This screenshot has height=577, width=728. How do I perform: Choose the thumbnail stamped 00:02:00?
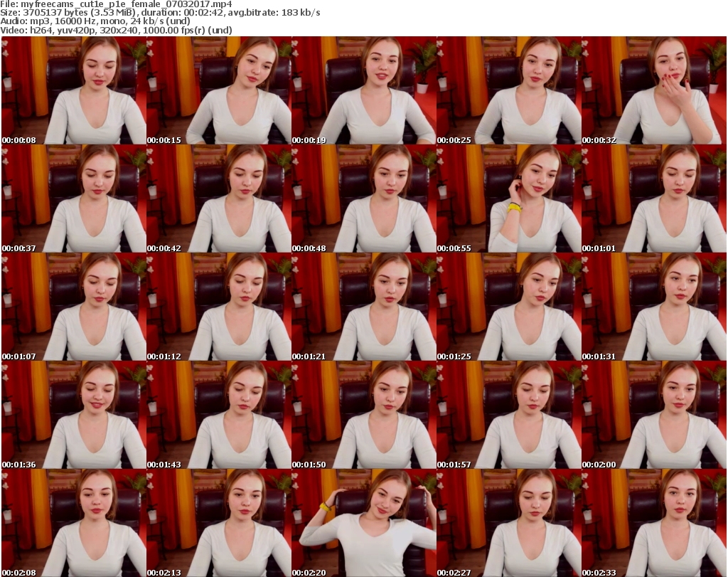[x=654, y=415]
